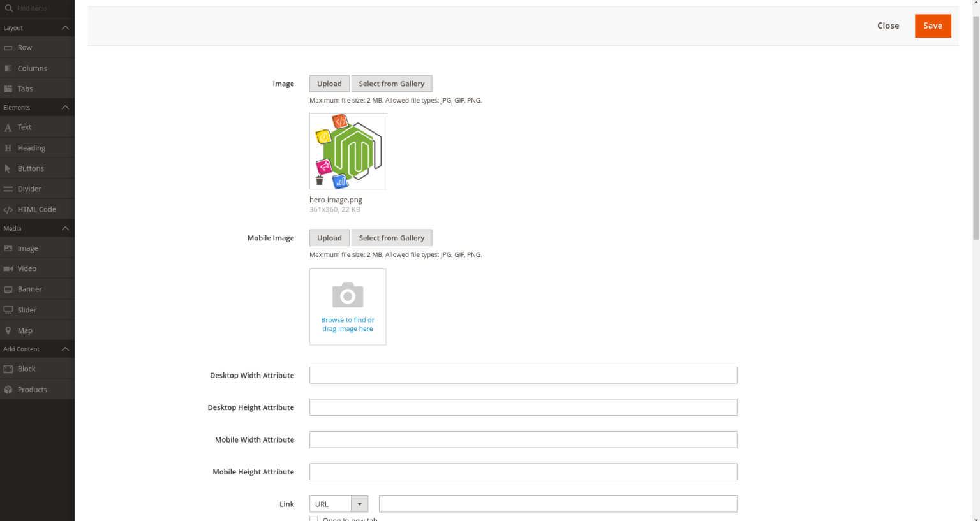The width and height of the screenshot is (980, 521).
Task: Collapse the Media section
Action: pos(64,228)
